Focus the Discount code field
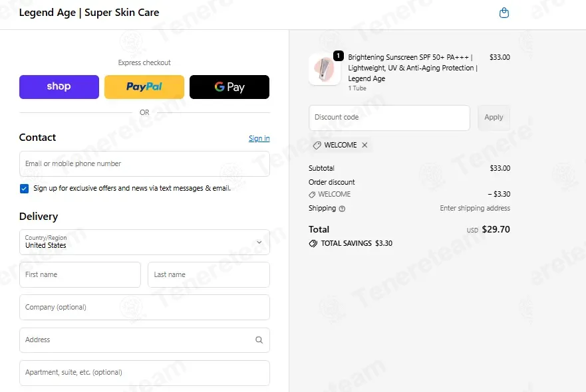 (x=389, y=118)
